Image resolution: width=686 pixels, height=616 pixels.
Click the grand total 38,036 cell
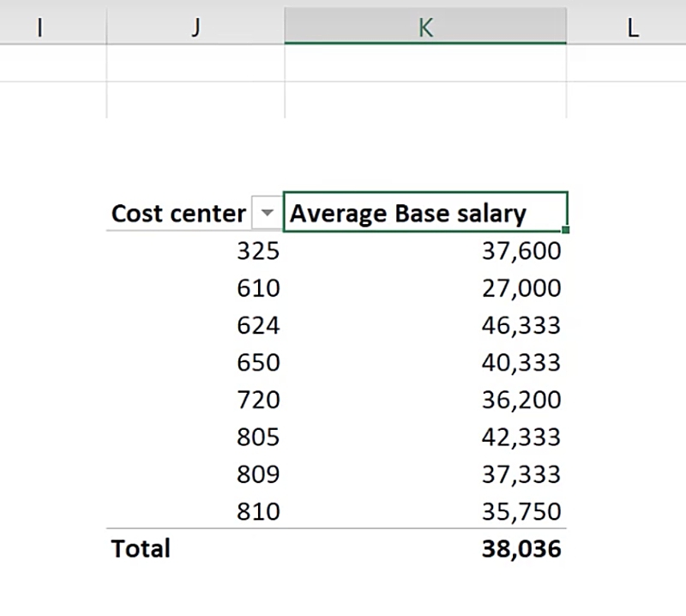tap(521, 548)
